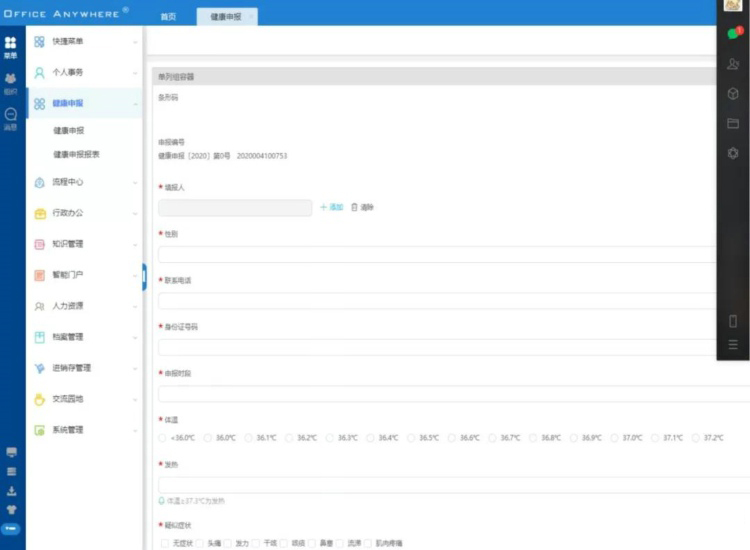The image size is (750, 550).
Task: Check the 无症状 symptom checkbox
Action: (x=165, y=543)
